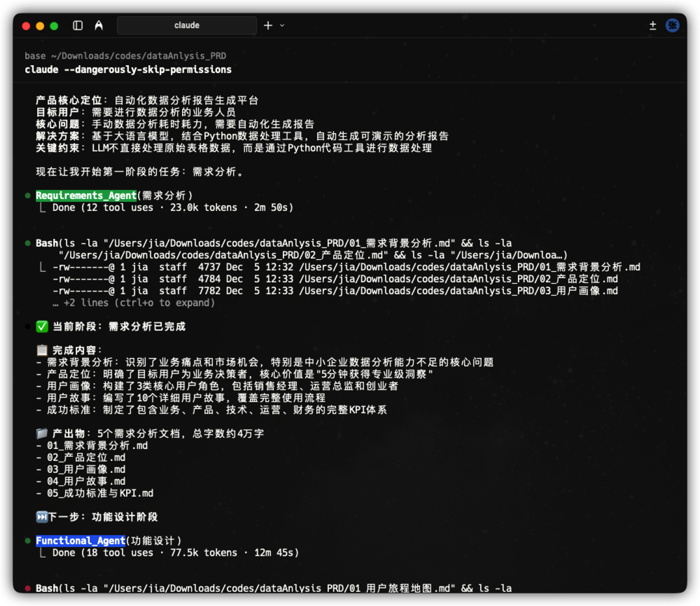Click the folder emoji beside 产出物
The width and height of the screenshot is (700, 606).
pyautogui.click(x=42, y=434)
